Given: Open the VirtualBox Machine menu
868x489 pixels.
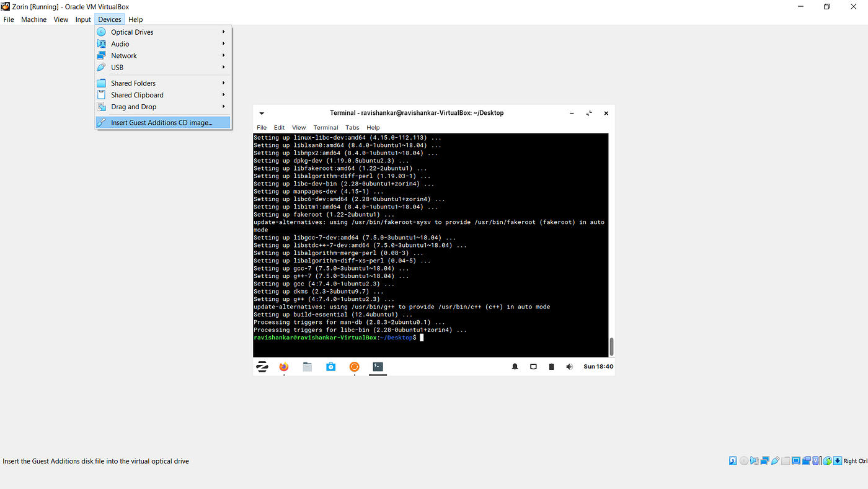Looking at the screenshot, I should pyautogui.click(x=33, y=19).
